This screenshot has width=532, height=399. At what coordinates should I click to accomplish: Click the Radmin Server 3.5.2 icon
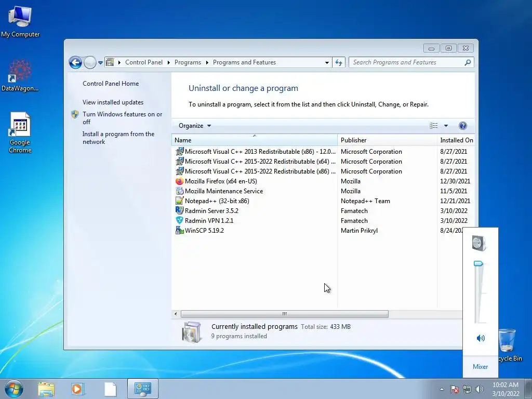(179, 211)
